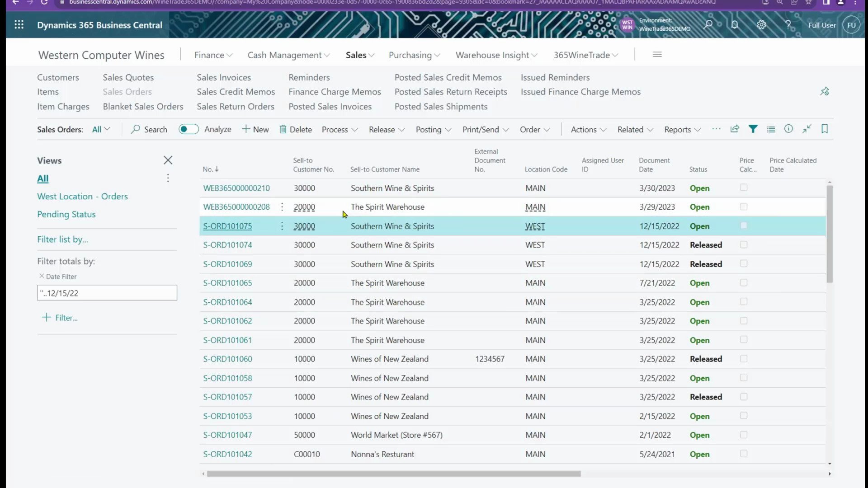Bookmark this page with the bookmark icon
Viewport: 868px width, 488px height.
825,129
